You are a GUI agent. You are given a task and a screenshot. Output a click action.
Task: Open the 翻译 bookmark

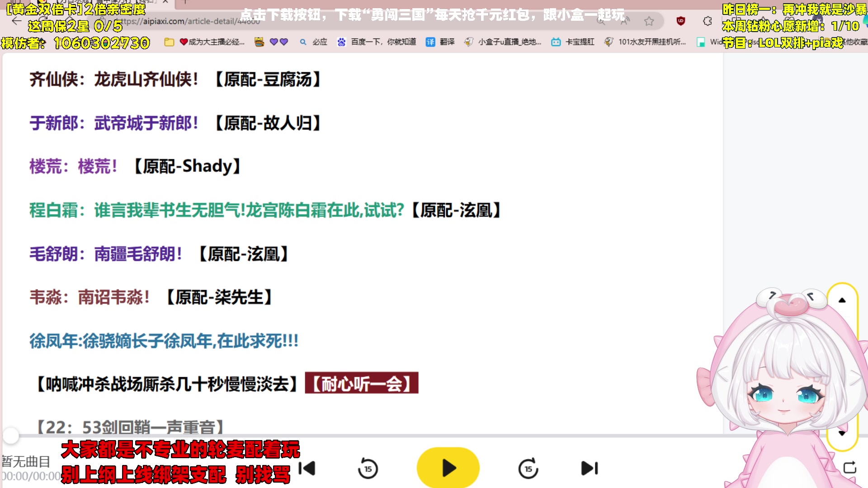pyautogui.click(x=441, y=42)
